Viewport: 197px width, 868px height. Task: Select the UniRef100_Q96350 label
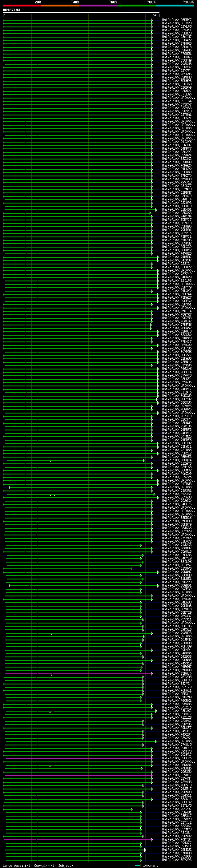click(177, 772)
